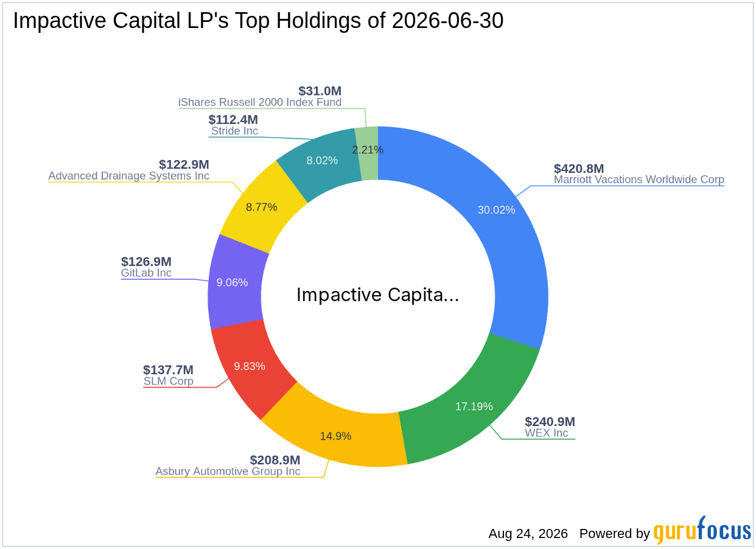Click the blue Marriott Vacations 30.02% donut slice

point(496,210)
